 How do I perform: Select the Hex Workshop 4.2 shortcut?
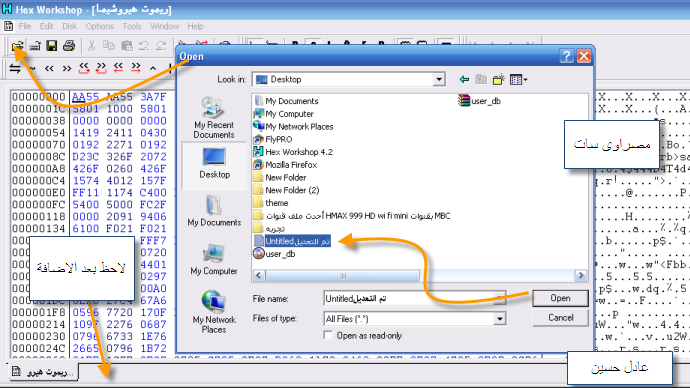(x=293, y=152)
